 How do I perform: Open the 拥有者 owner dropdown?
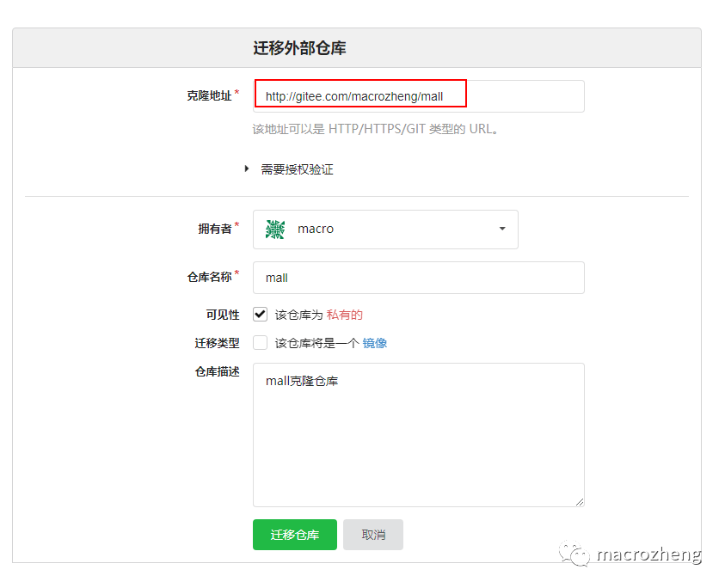pos(385,229)
